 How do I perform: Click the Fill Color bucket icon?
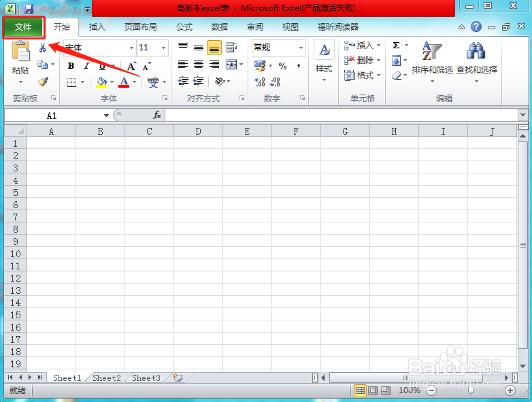pyautogui.click(x=101, y=82)
